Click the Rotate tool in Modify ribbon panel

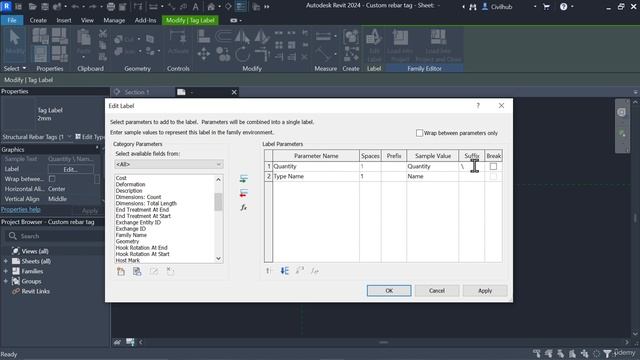pyautogui.click(x=242, y=53)
